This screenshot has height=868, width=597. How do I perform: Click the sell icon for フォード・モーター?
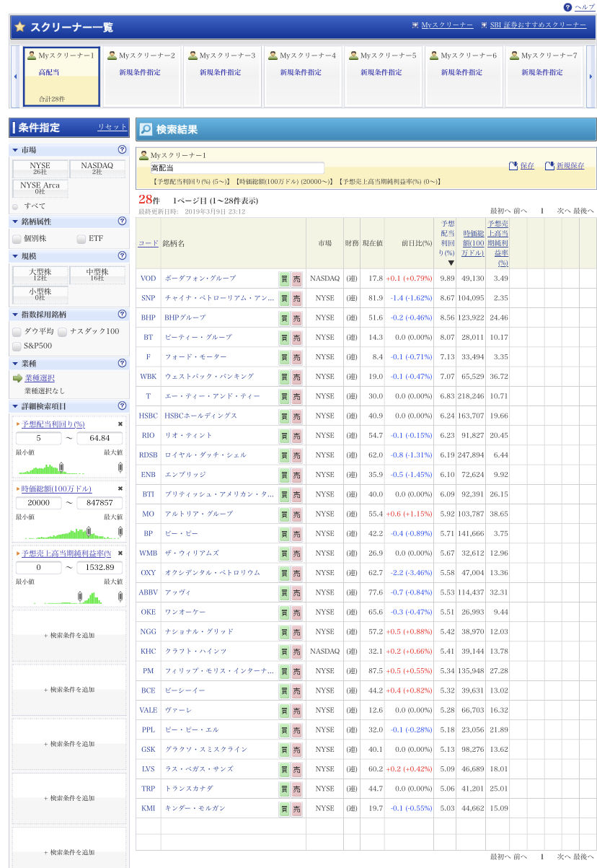pyautogui.click(x=296, y=357)
